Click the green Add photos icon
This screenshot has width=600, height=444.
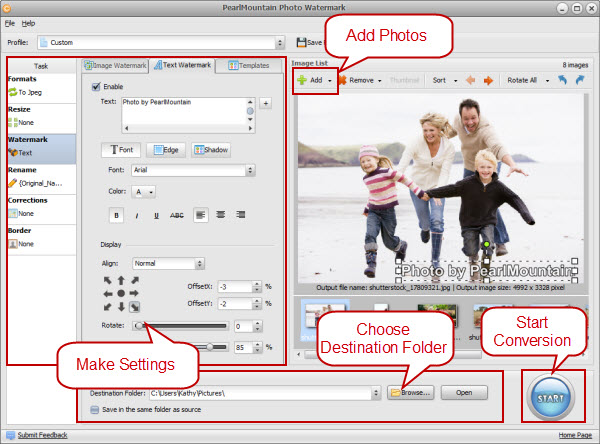302,78
